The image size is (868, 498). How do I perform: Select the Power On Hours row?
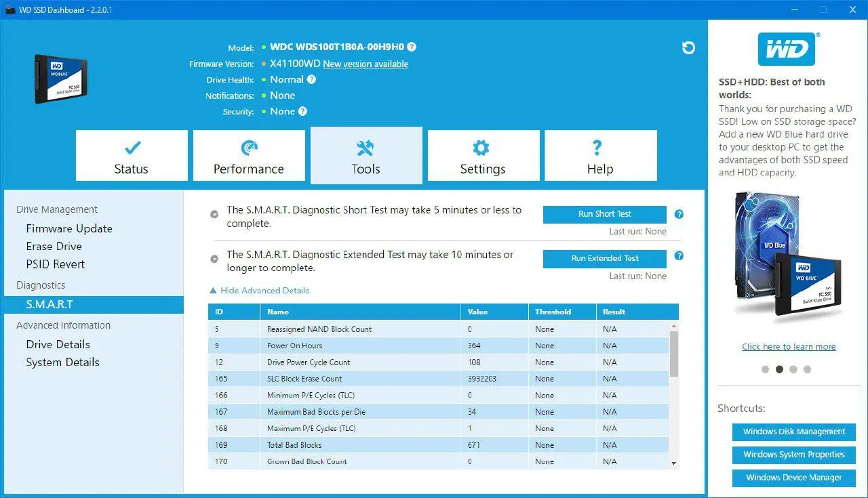point(439,346)
